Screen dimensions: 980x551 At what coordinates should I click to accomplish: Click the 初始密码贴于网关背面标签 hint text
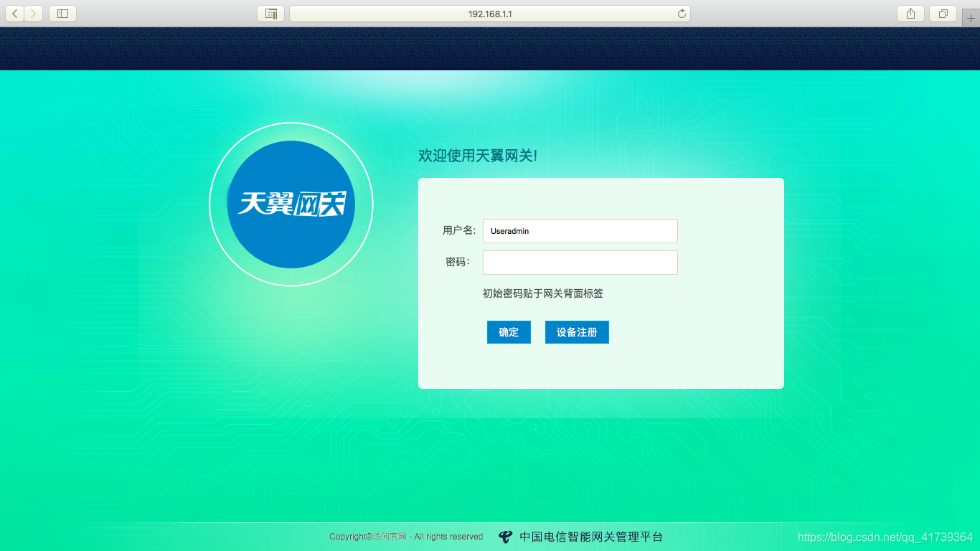click(x=543, y=293)
